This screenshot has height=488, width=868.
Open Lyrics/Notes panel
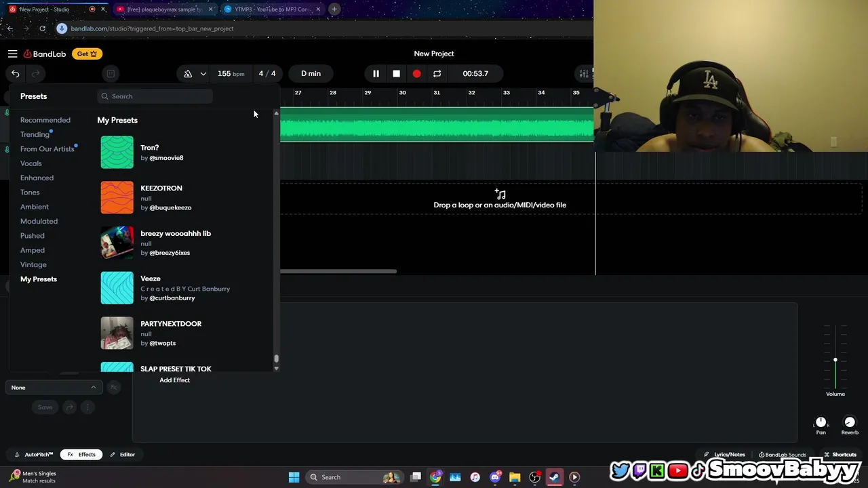(x=724, y=455)
